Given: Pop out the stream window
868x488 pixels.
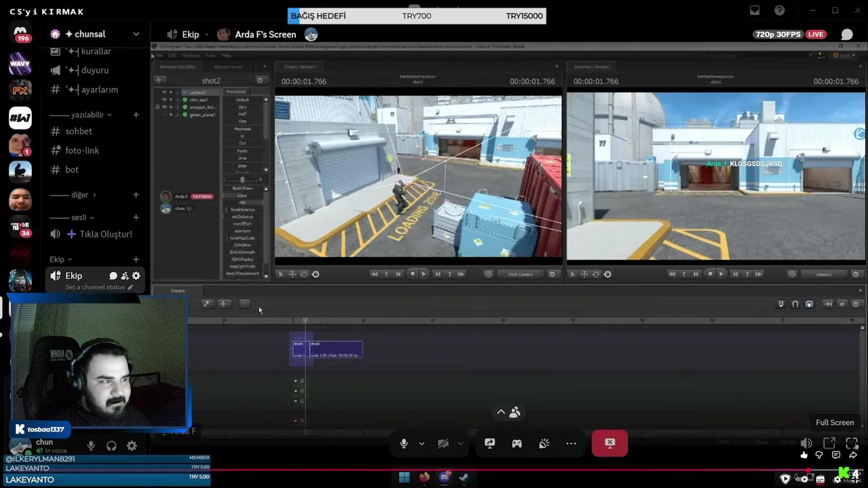Looking at the screenshot, I should 829,443.
